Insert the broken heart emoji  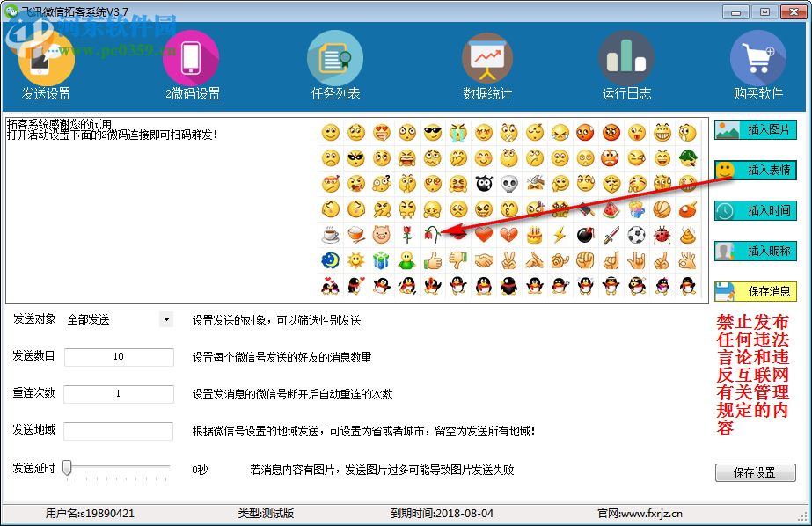point(509,235)
